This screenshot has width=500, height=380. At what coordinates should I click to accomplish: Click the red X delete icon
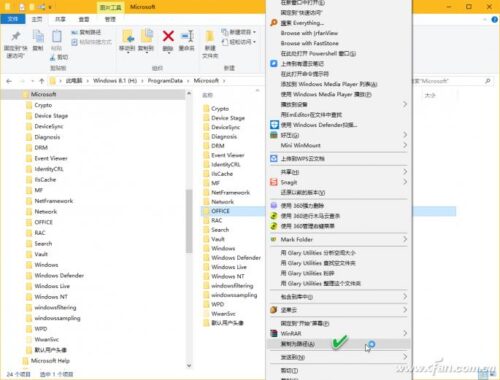[x=168, y=36]
